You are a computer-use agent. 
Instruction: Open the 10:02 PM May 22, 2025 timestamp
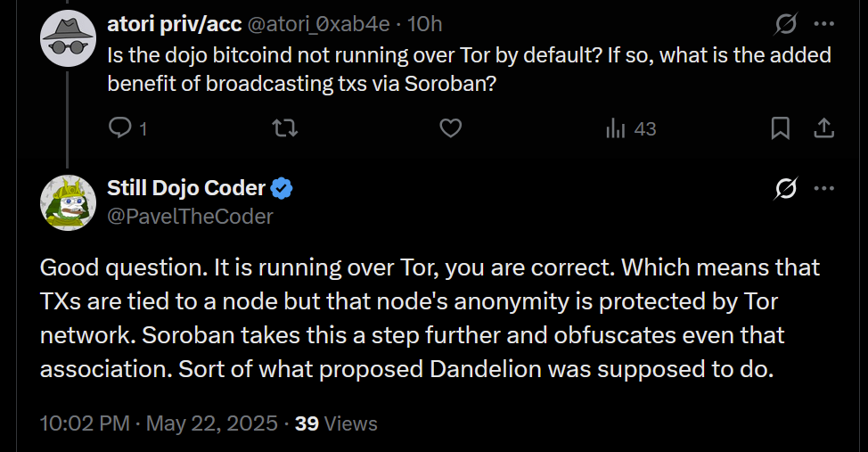[159, 423]
